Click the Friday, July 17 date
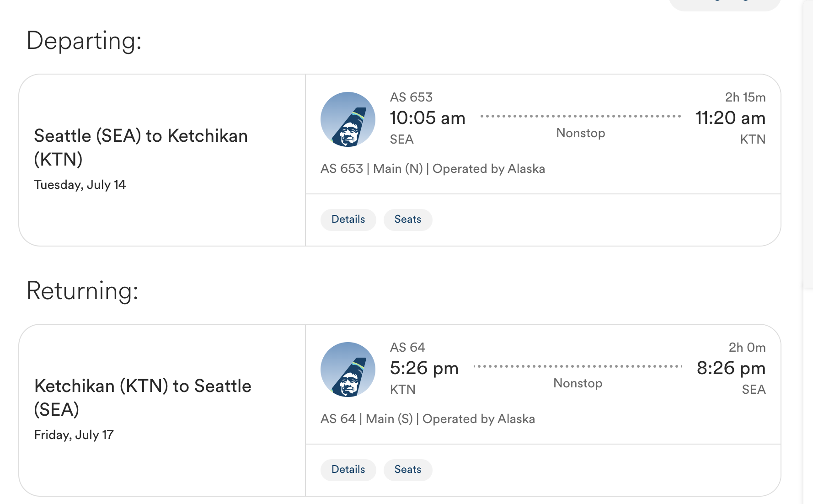The image size is (813, 504). coord(74,435)
